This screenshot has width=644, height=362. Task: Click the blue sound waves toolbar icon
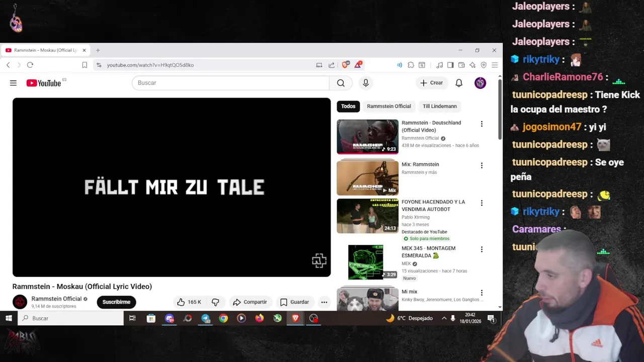coord(399,65)
